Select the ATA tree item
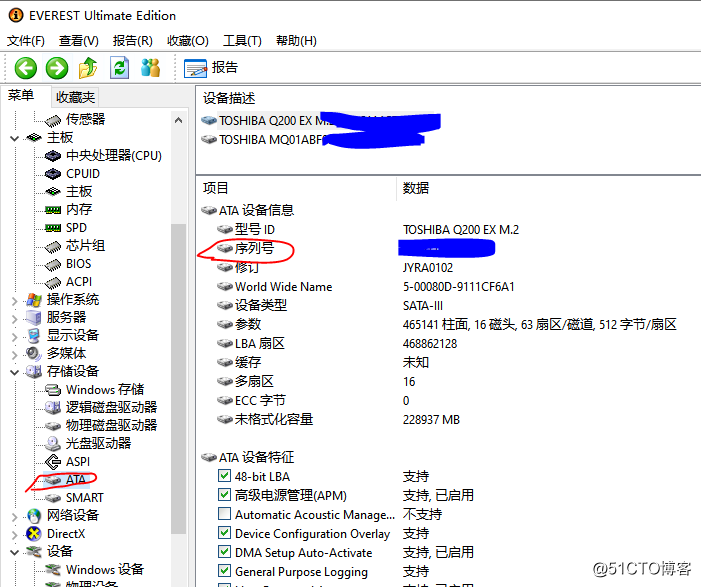The image size is (701, 587). (x=76, y=479)
